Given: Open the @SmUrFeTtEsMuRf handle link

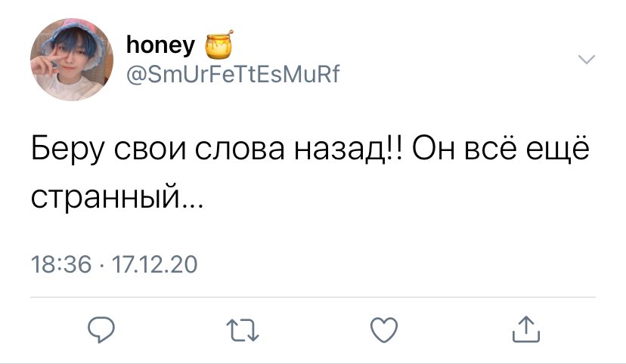Looking at the screenshot, I should point(233,74).
